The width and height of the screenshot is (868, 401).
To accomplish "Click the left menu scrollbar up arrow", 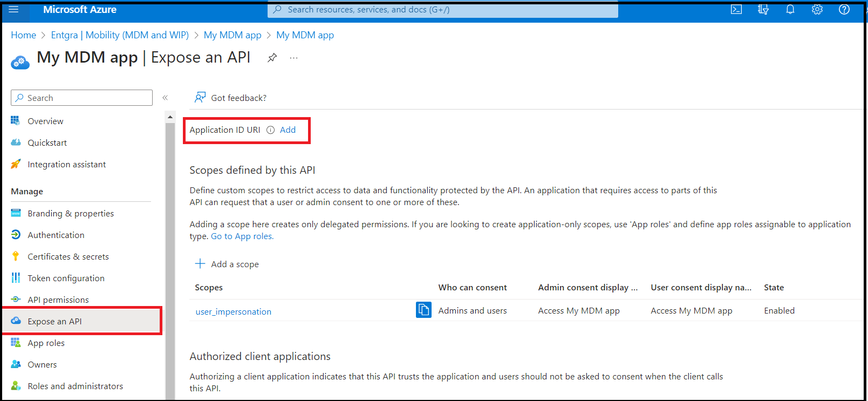I will tap(170, 117).
